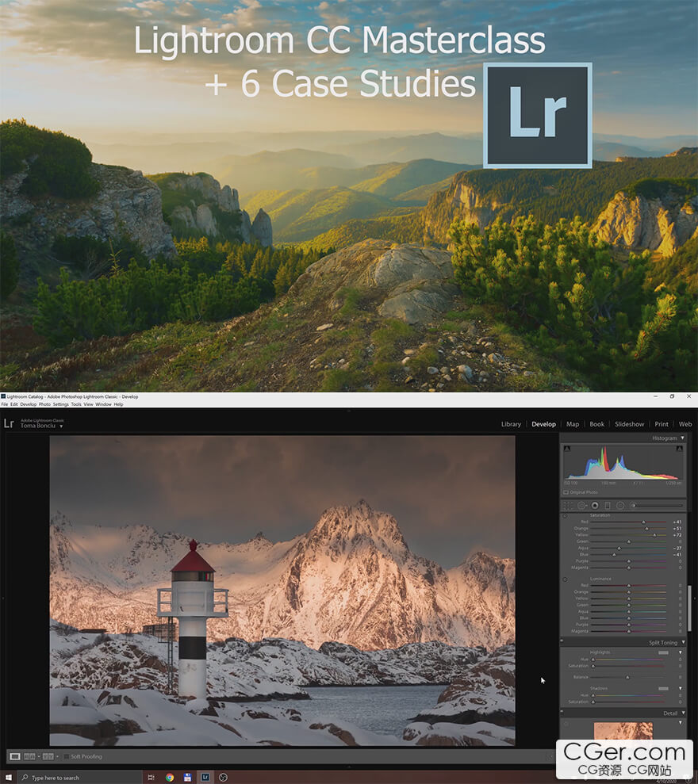The width and height of the screenshot is (698, 784).
Task: Select the Crop Overlay tool
Action: (567, 506)
